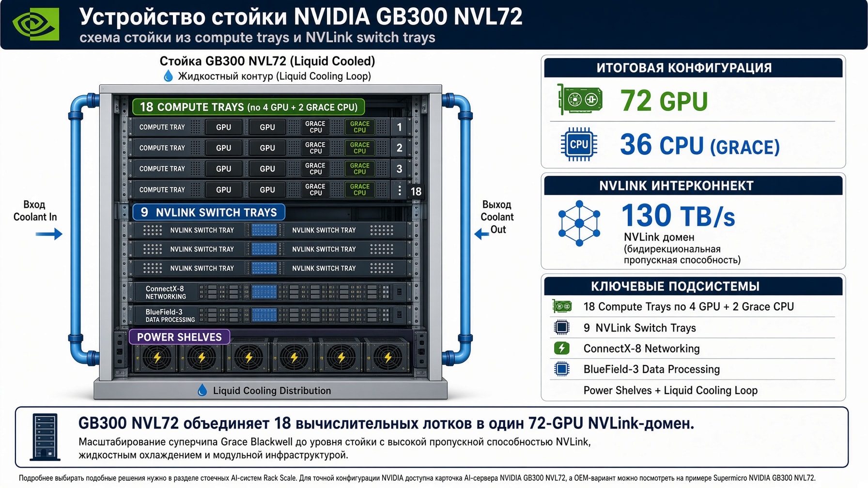Click the 130 TB/s value
The width and height of the screenshot is (868, 488).
click(678, 216)
